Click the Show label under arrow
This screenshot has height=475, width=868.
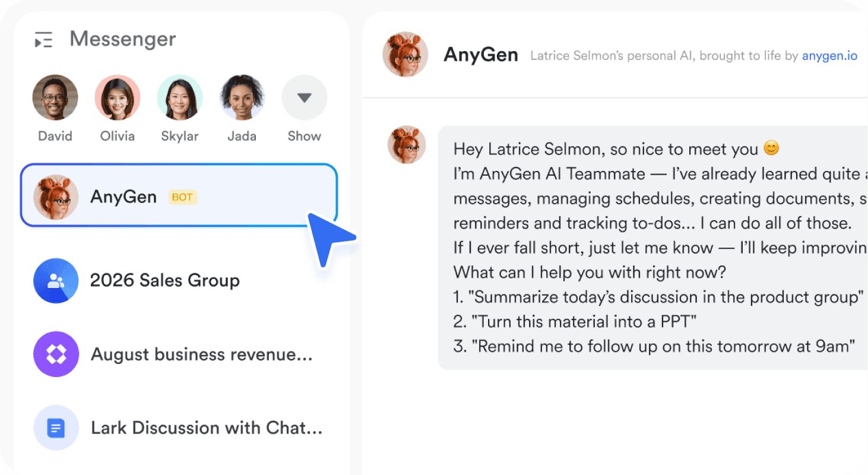coord(305,136)
